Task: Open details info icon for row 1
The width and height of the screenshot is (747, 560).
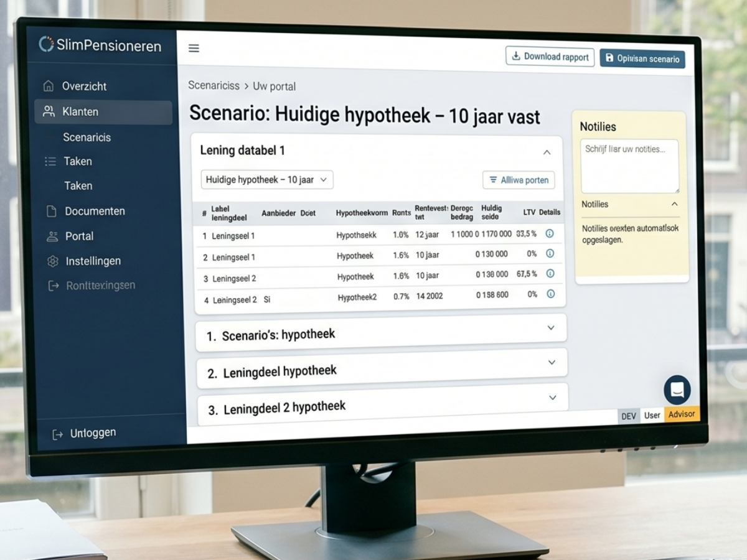Action: 550,233
